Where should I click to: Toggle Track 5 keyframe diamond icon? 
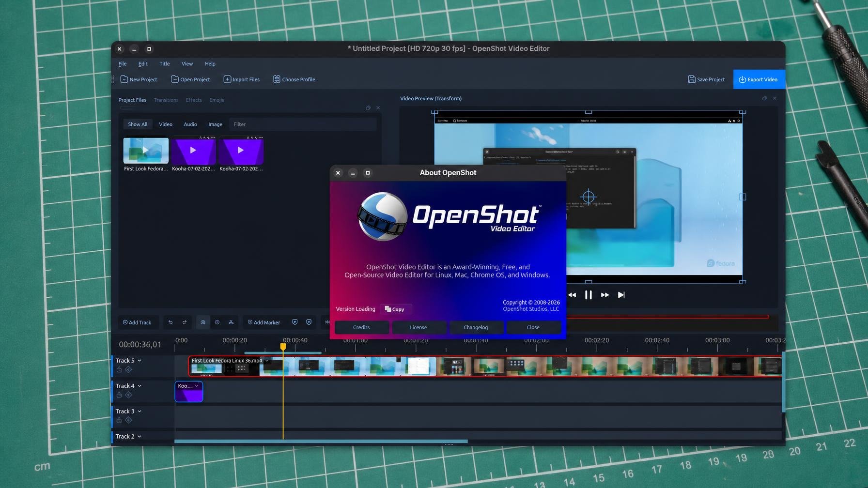tap(128, 370)
